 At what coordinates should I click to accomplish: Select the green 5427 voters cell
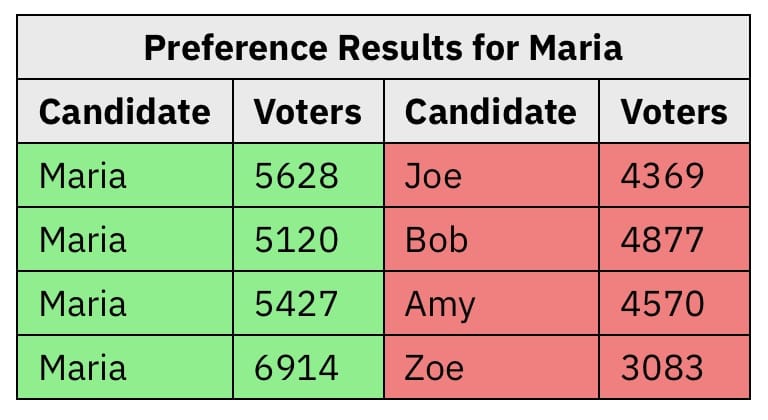(x=308, y=304)
